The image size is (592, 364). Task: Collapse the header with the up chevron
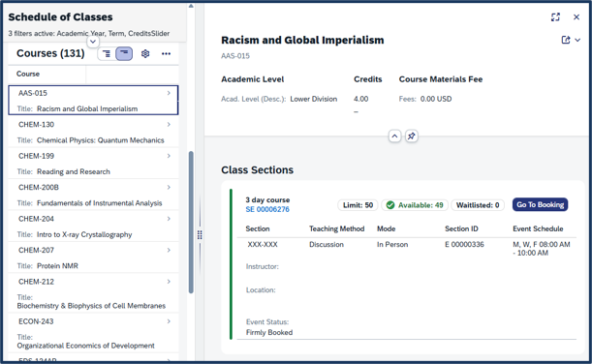(x=394, y=136)
